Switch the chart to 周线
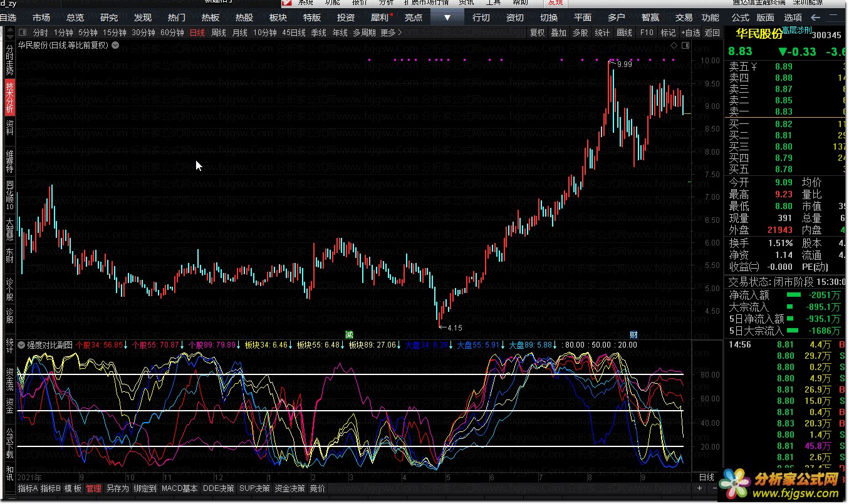Screen dimensions: 849x504 click(x=218, y=33)
